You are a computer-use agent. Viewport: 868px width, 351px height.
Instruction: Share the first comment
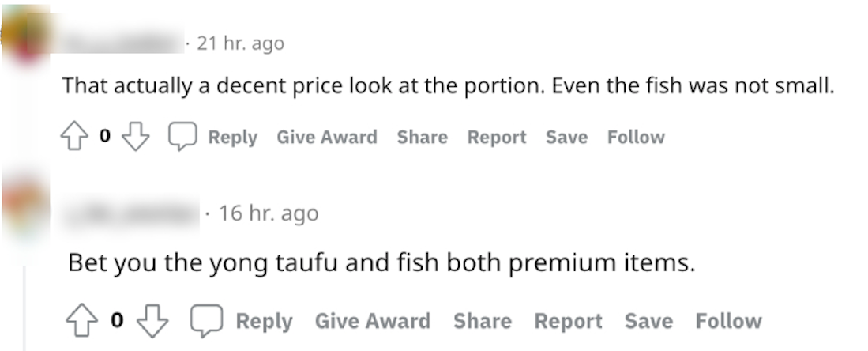click(x=422, y=137)
